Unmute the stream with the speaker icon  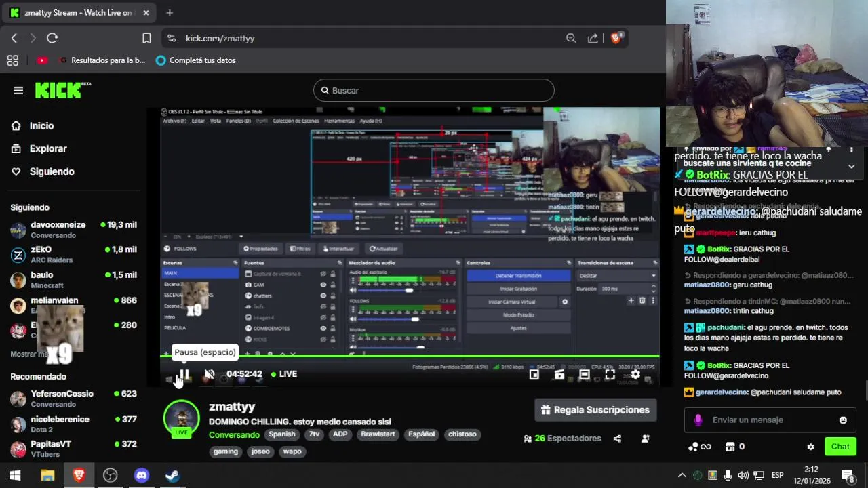(x=210, y=374)
